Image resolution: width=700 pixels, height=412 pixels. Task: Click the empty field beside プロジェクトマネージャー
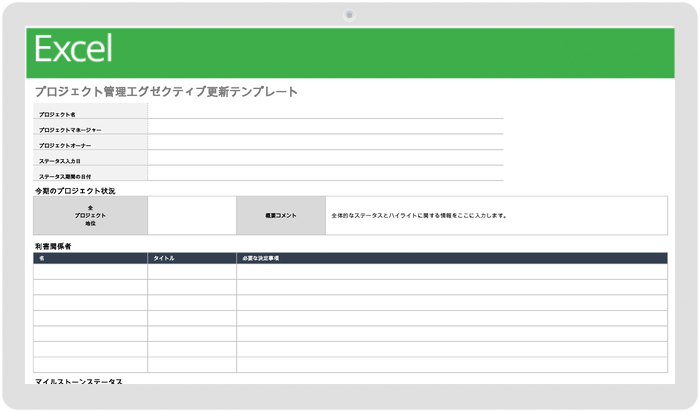[x=325, y=126]
